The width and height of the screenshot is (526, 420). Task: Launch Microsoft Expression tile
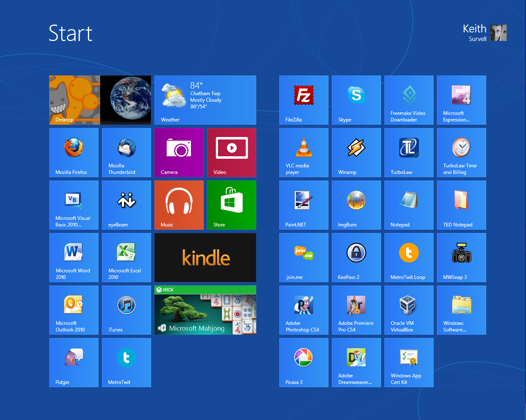tap(462, 100)
